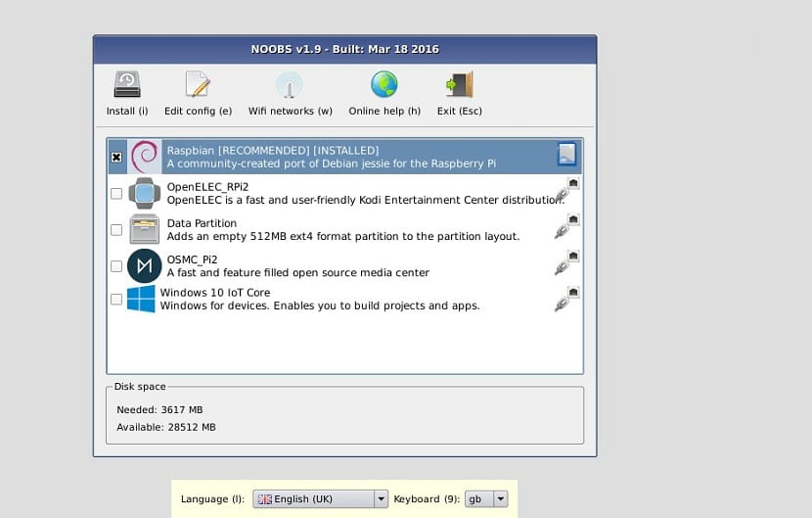
Task: Click the OSMC_Pi2 round logo
Action: [x=145, y=265]
